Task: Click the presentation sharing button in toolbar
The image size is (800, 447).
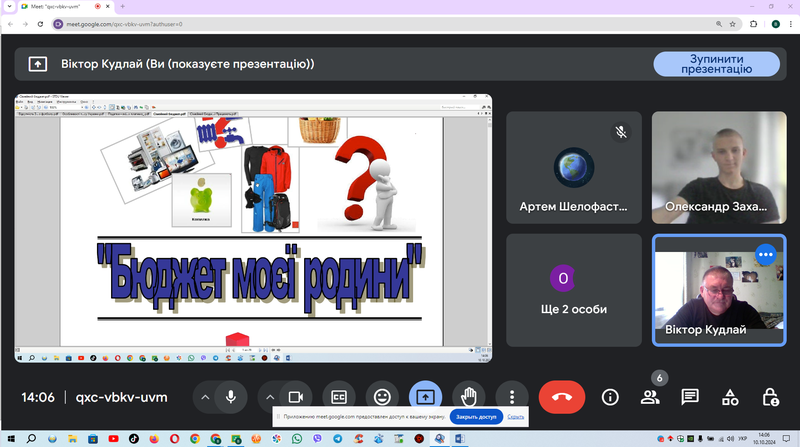Action: [425, 397]
